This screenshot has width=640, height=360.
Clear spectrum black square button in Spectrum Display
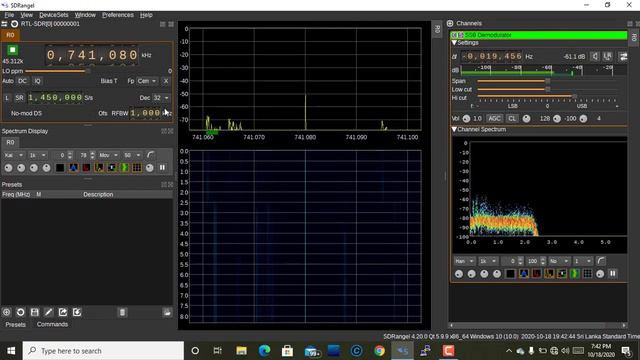(x=60, y=168)
